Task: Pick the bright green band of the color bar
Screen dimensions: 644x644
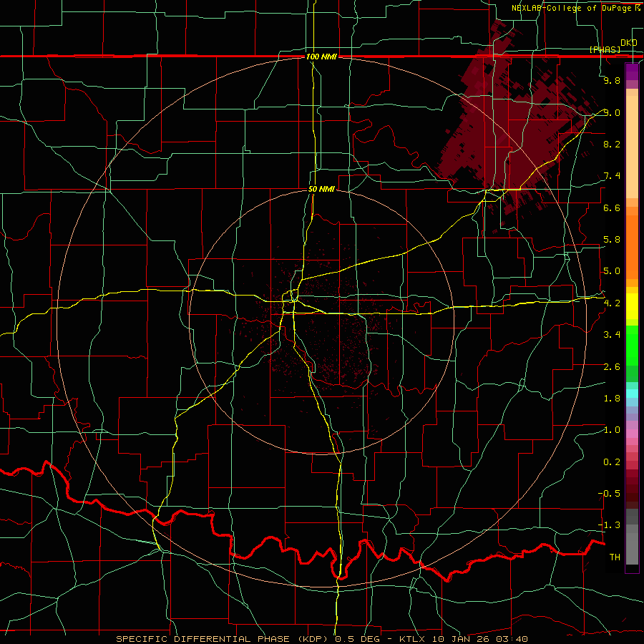Action: tap(632, 345)
